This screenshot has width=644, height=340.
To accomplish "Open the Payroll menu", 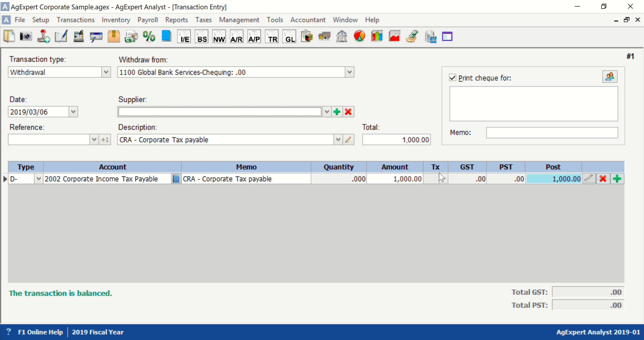I will 147,20.
